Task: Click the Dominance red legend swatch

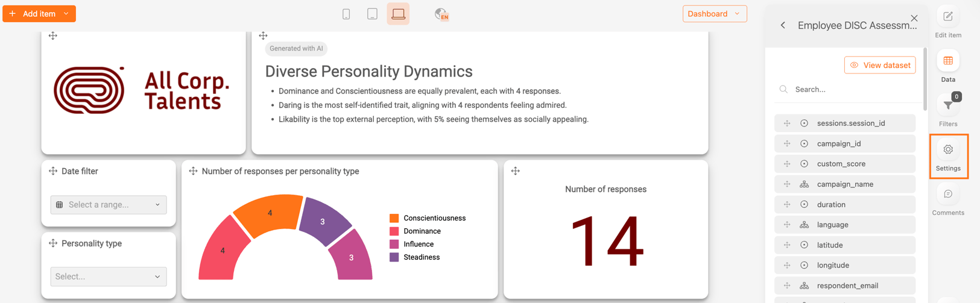Action: click(394, 231)
